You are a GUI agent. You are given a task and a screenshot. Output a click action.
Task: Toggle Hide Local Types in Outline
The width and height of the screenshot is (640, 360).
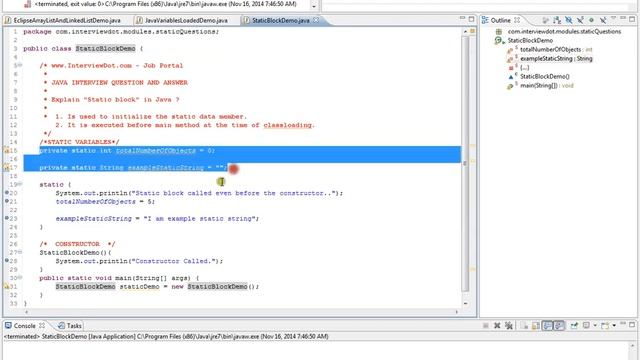(x=602, y=20)
